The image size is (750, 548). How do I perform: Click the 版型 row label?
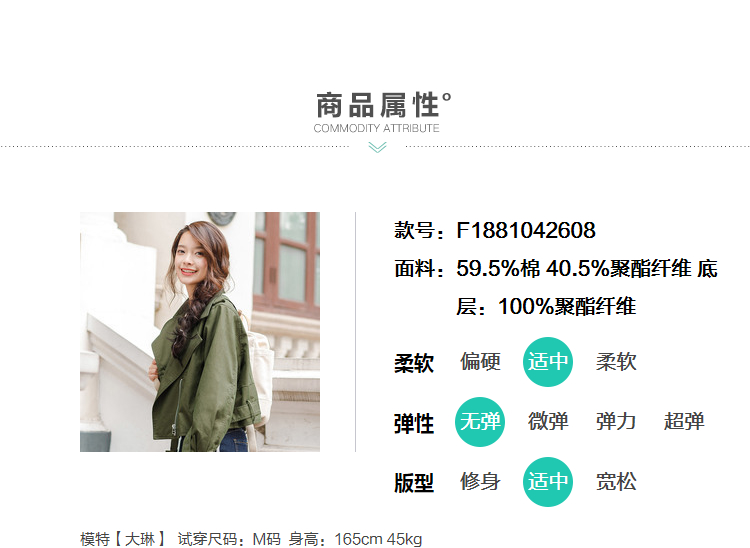(x=414, y=483)
